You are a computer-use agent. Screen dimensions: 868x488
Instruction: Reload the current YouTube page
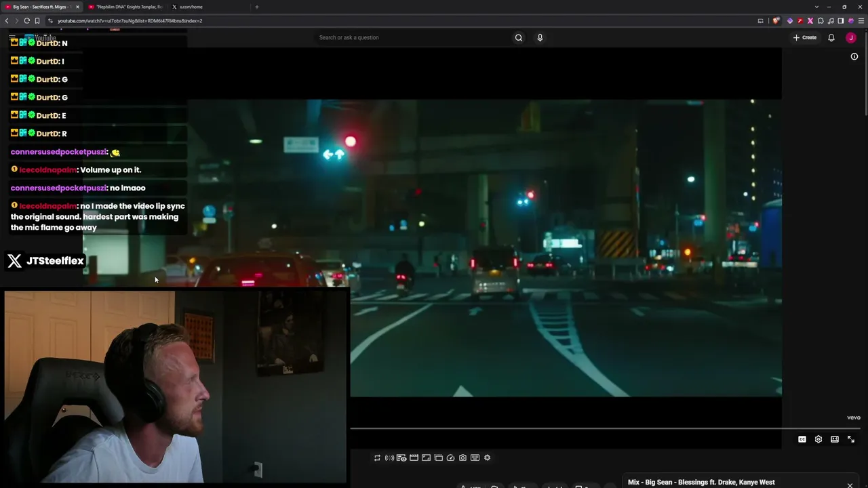27,21
